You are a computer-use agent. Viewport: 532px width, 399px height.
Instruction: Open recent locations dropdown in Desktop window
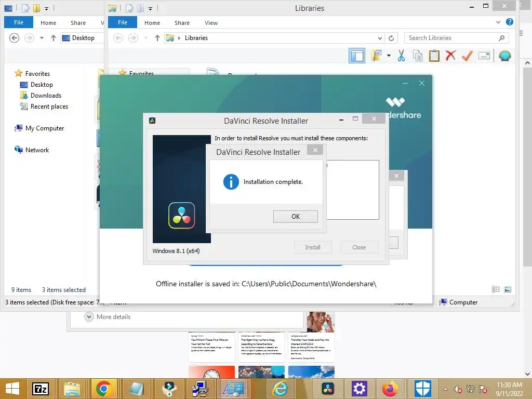(x=42, y=38)
